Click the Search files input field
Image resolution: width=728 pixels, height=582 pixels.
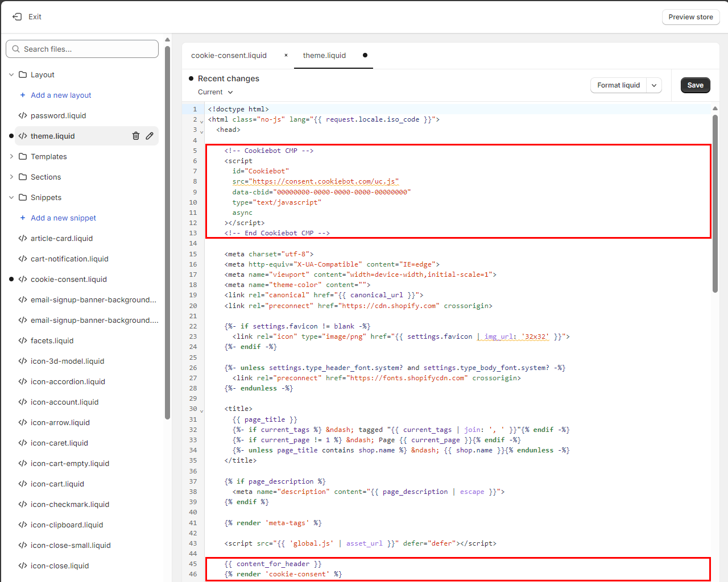(x=82, y=49)
